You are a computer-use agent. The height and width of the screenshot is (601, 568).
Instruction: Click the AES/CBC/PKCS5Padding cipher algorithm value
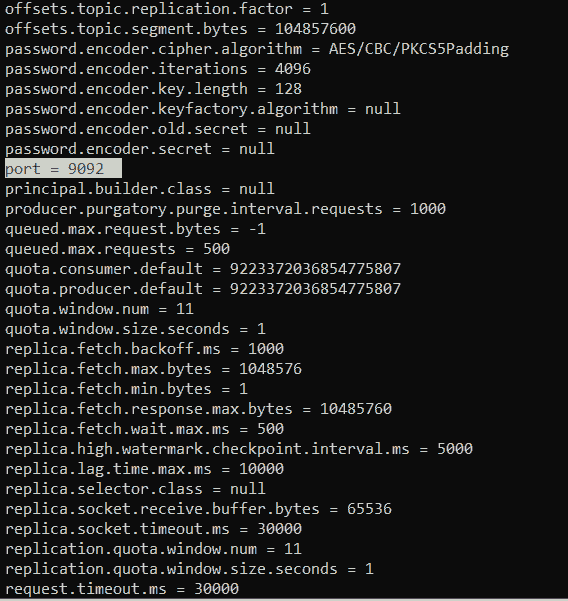(419, 49)
